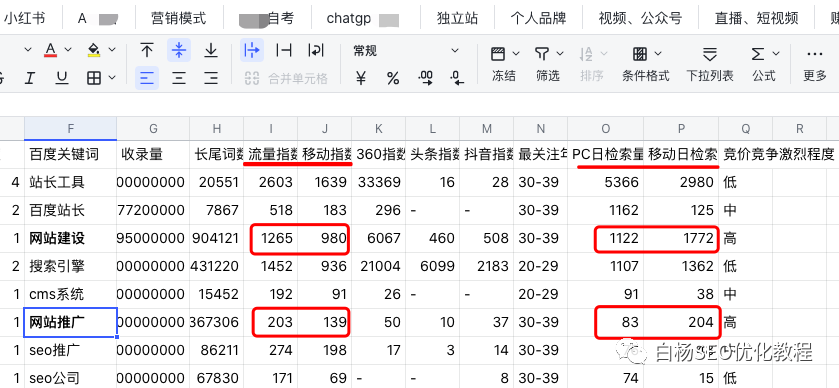Click the 公式 sigma formula icon
The height and width of the screenshot is (388, 839).
pyautogui.click(x=757, y=54)
